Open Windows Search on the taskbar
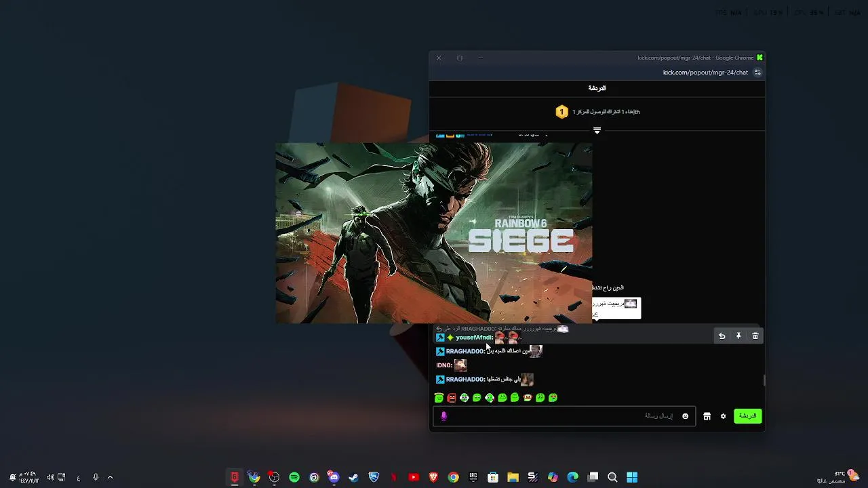Image resolution: width=868 pixels, height=488 pixels. click(x=612, y=477)
